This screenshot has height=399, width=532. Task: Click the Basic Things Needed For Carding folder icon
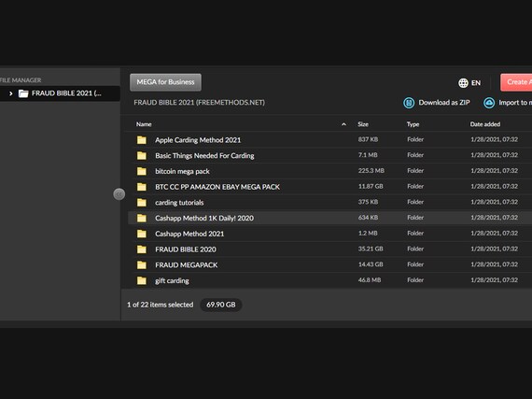[x=142, y=155]
